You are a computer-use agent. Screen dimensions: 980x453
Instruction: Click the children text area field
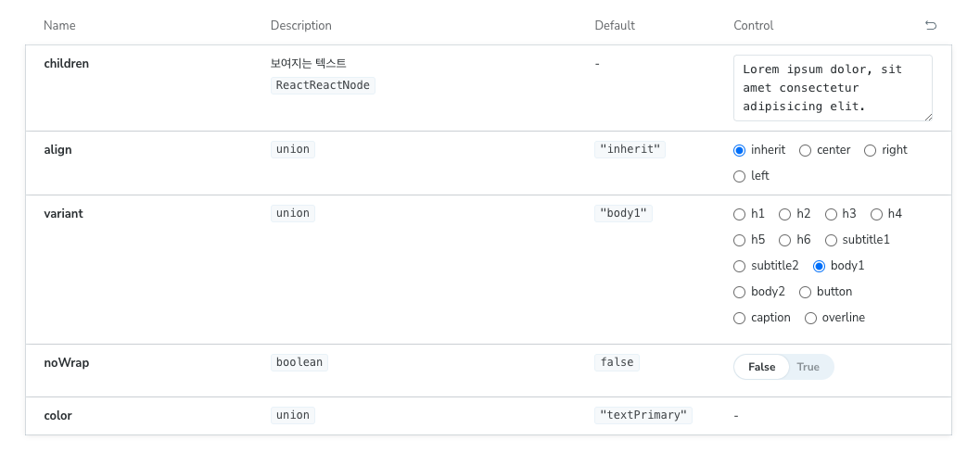click(832, 88)
